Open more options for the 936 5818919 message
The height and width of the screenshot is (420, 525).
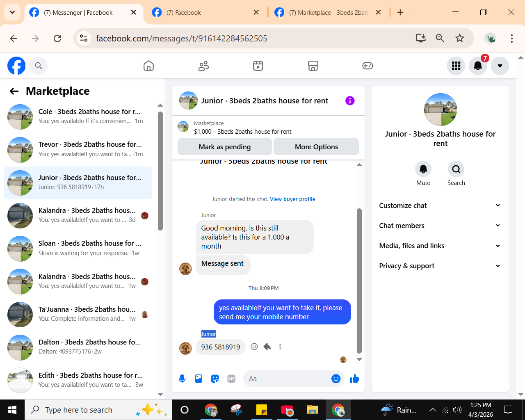point(280,347)
